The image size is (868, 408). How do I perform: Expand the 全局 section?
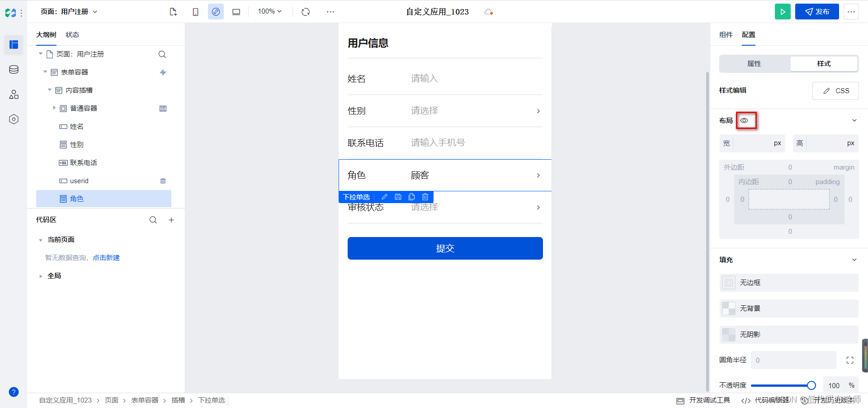click(41, 276)
